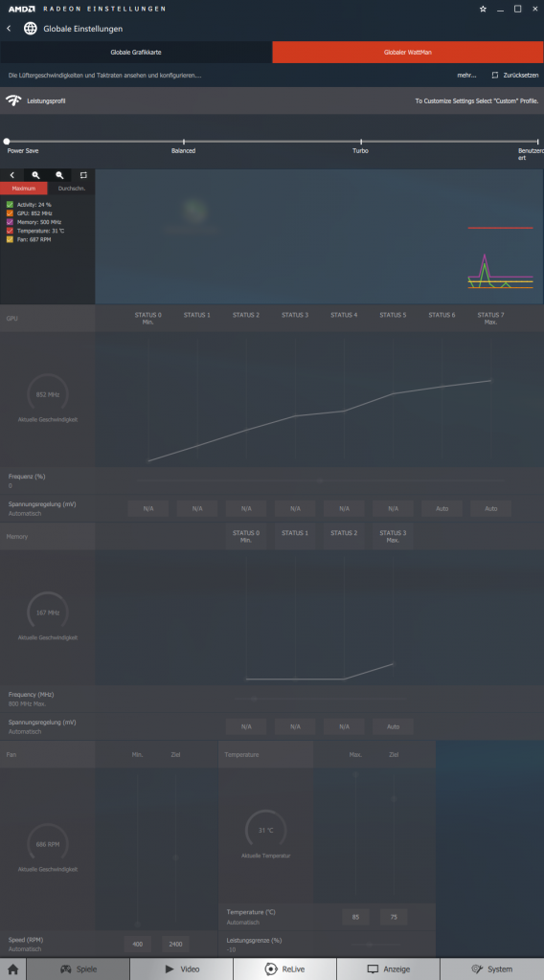
Task: Click the 31 °C temperature gauge
Action: pos(265,830)
